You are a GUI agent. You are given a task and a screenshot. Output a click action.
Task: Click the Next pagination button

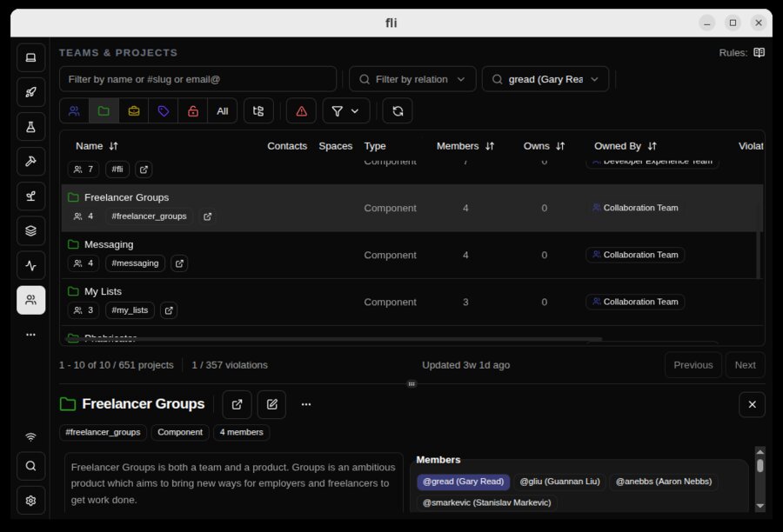pyautogui.click(x=745, y=364)
